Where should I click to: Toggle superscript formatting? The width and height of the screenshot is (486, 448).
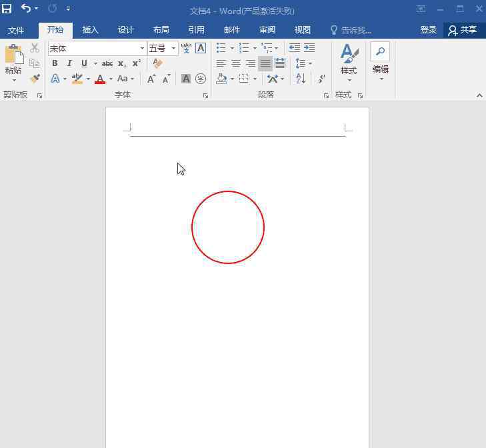(137, 63)
